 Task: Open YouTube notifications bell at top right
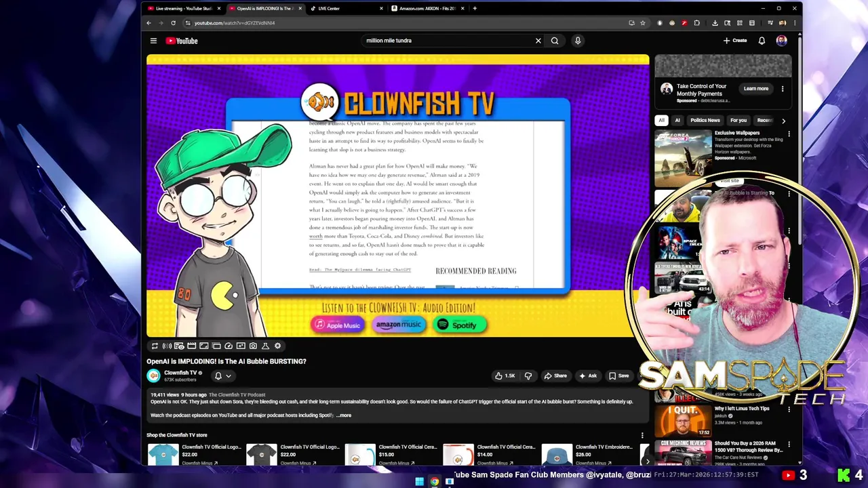[762, 41]
